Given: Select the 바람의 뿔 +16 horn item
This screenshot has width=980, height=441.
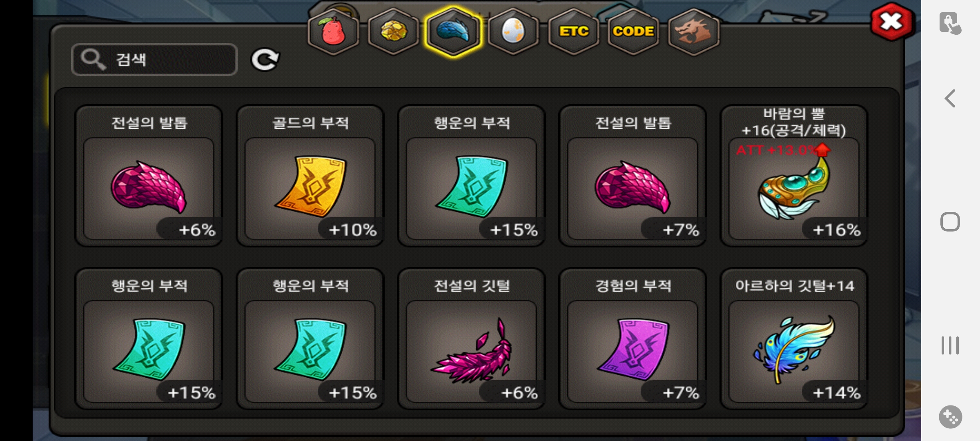Looking at the screenshot, I should coord(794,176).
